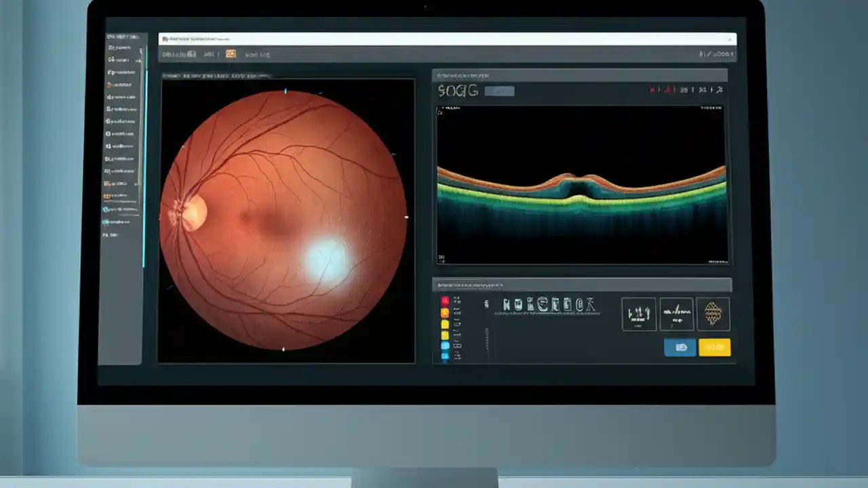Toggle the red visibility dot in the analysis layer list
The image size is (868, 488).
(x=445, y=300)
